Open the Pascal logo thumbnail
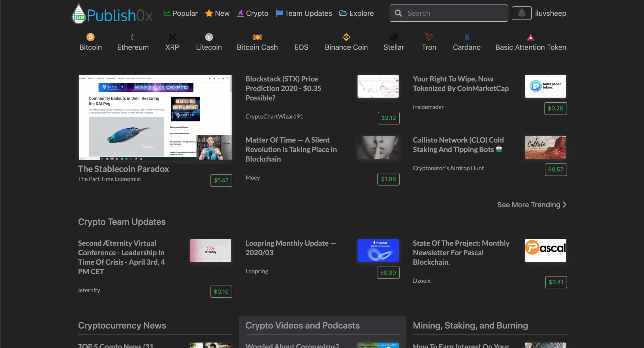 coord(545,250)
